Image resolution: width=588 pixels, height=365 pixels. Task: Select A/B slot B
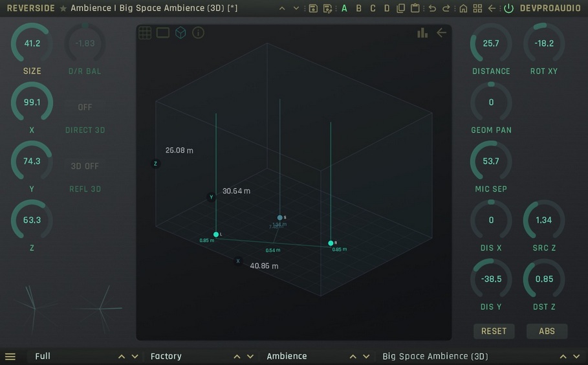[358, 8]
